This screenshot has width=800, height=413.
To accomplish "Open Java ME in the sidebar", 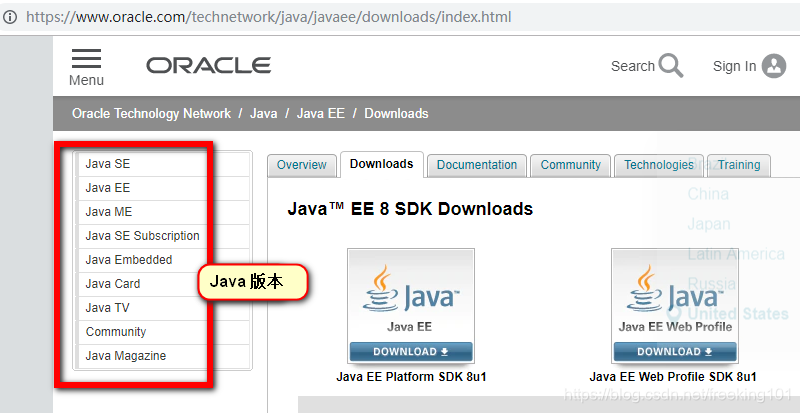I will pyautogui.click(x=163, y=212).
